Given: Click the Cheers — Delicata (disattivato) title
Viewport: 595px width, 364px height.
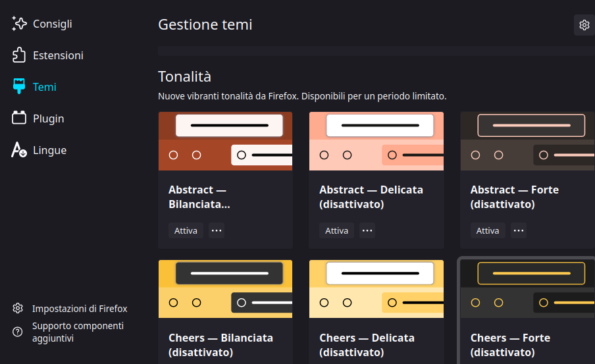Looking at the screenshot, I should pyautogui.click(x=367, y=345).
